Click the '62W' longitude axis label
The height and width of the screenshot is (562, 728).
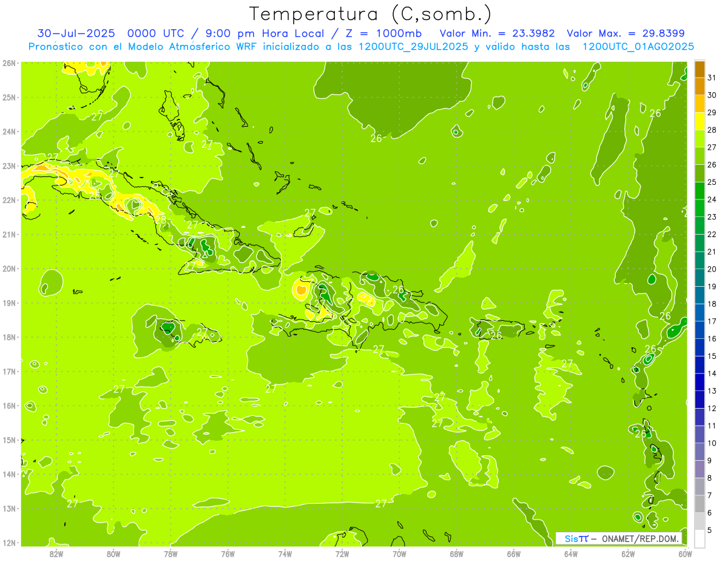[x=629, y=554]
